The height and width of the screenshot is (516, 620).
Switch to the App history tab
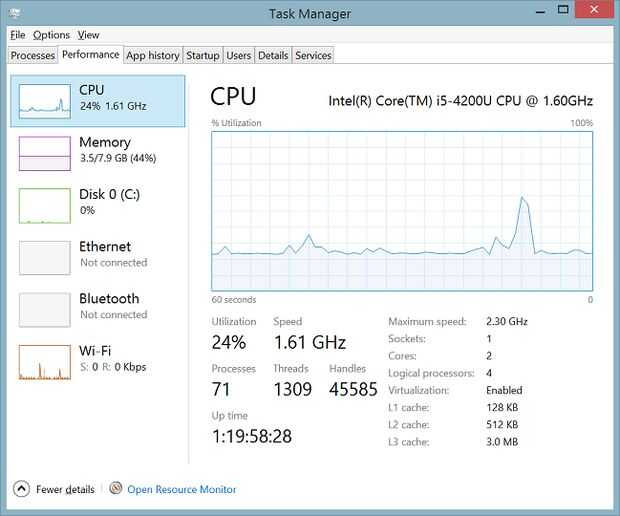pyautogui.click(x=152, y=56)
